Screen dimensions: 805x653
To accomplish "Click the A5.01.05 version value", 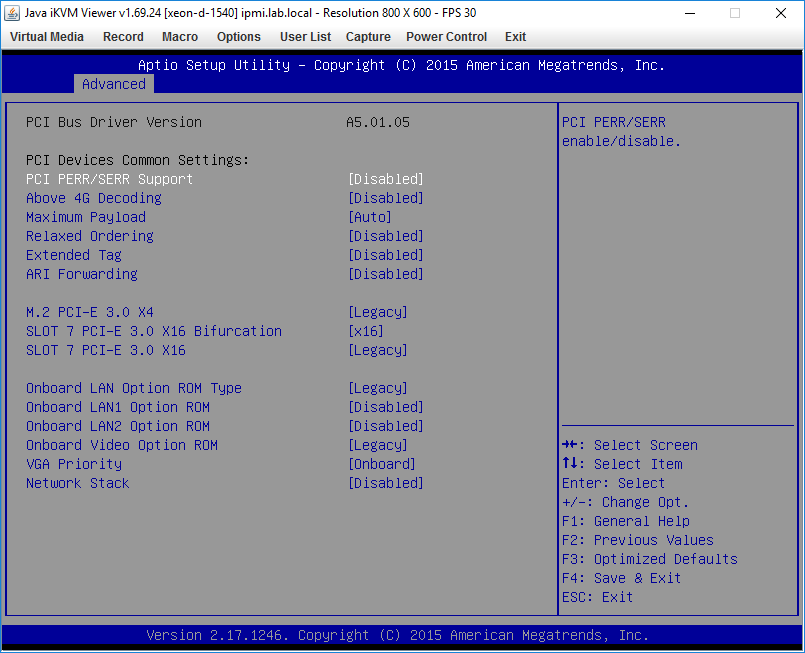I will tap(378, 122).
